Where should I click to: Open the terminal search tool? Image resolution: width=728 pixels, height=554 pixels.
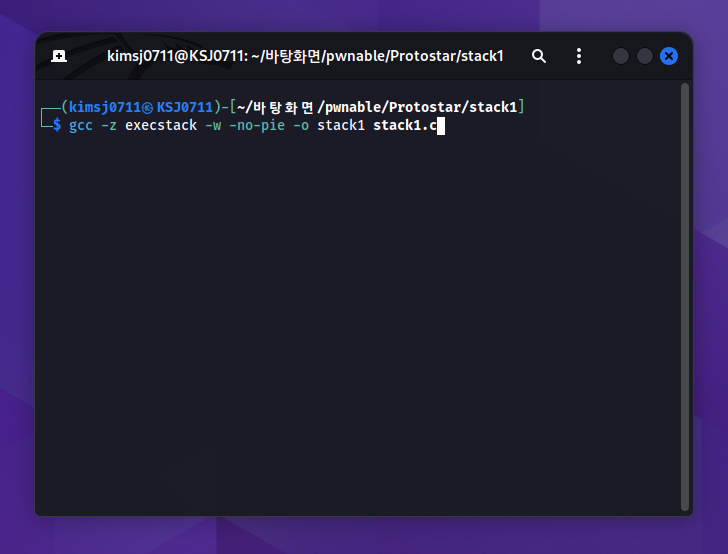[x=539, y=56]
